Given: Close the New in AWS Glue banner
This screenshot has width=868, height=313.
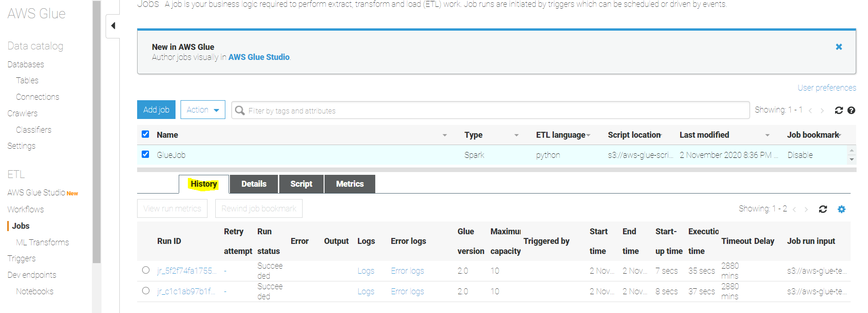Looking at the screenshot, I should [x=839, y=47].
